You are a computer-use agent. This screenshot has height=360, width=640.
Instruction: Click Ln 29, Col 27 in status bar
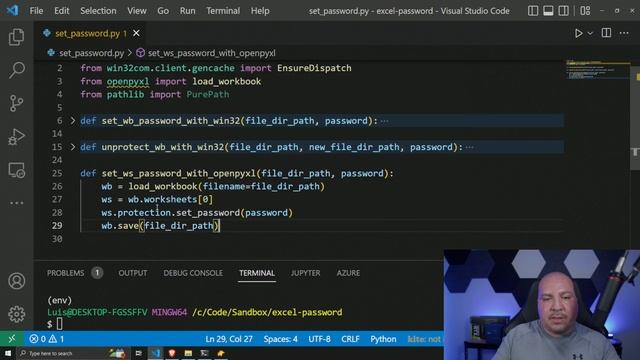229,339
